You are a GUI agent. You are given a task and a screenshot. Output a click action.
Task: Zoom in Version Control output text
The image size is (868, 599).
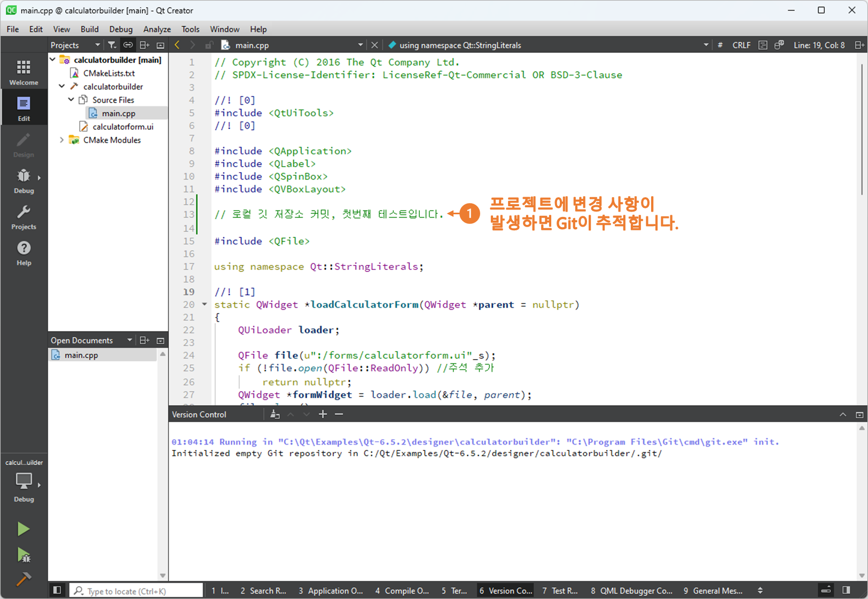pos(323,414)
